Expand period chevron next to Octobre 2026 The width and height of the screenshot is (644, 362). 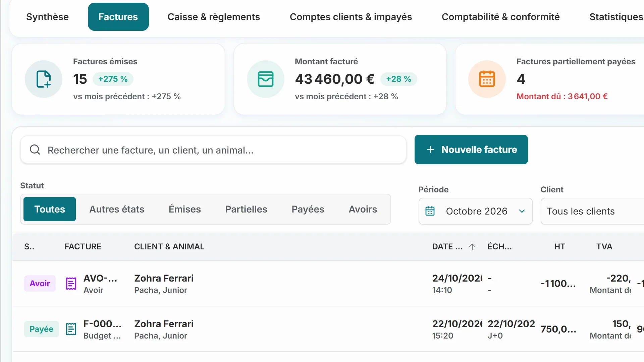[x=522, y=211]
